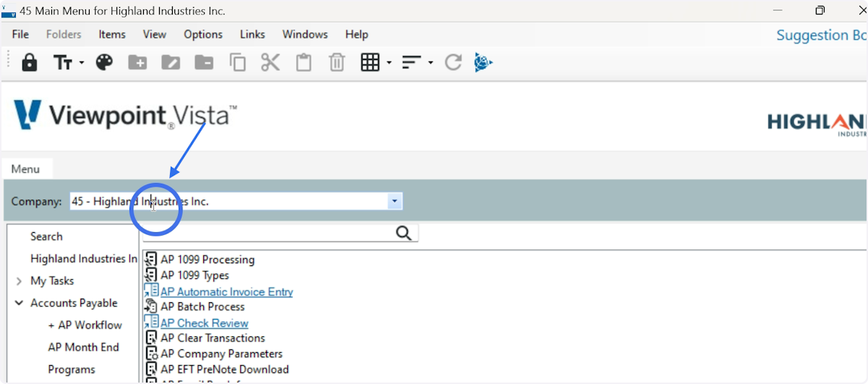Open AP 1099 Processing
This screenshot has height=384, width=868.
207,260
